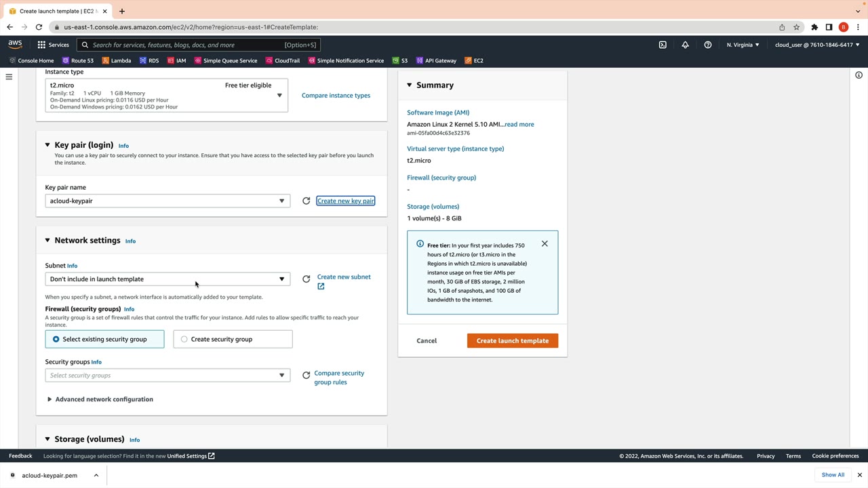Click the Create launch template browser tab
868x488 pixels.
pyautogui.click(x=57, y=11)
